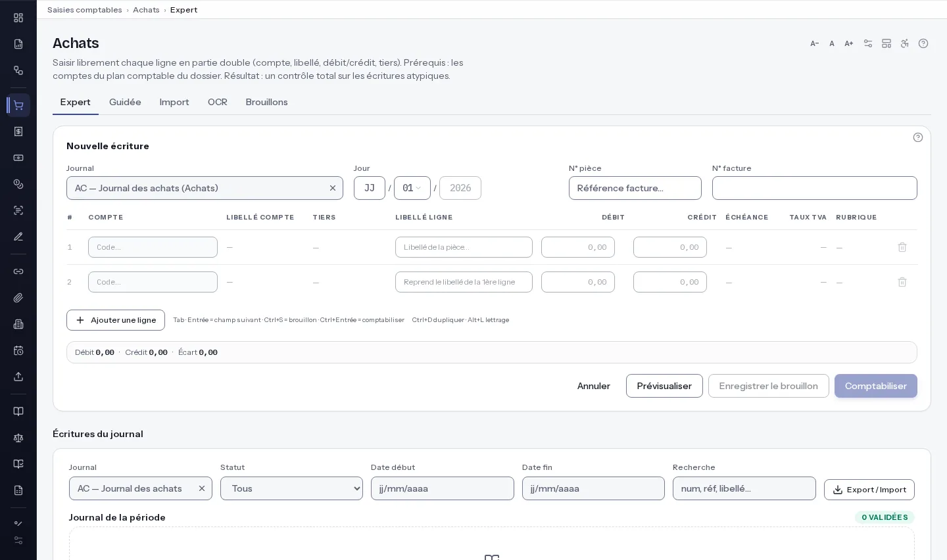The width and height of the screenshot is (947, 560).
Task: Open display settings sliders icon in page header
Action: click(868, 43)
